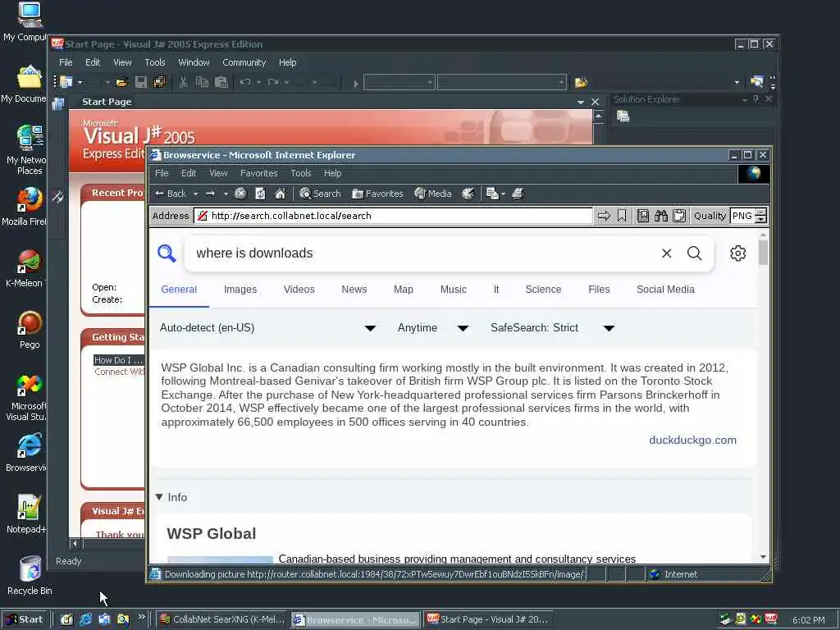Viewport: 840px width, 630px height.
Task: Click the blue SearXNG magnifier logo
Action: 167,253
